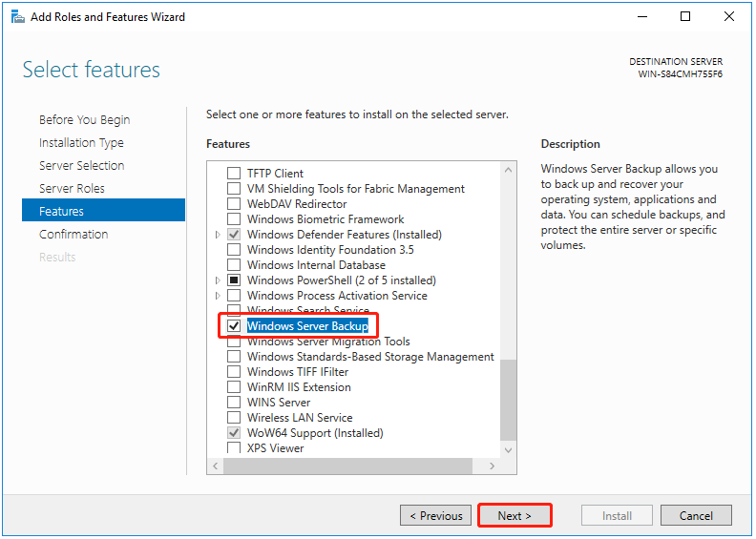Click the wizard icon in the title bar
The height and width of the screenshot is (539, 756).
(x=17, y=16)
